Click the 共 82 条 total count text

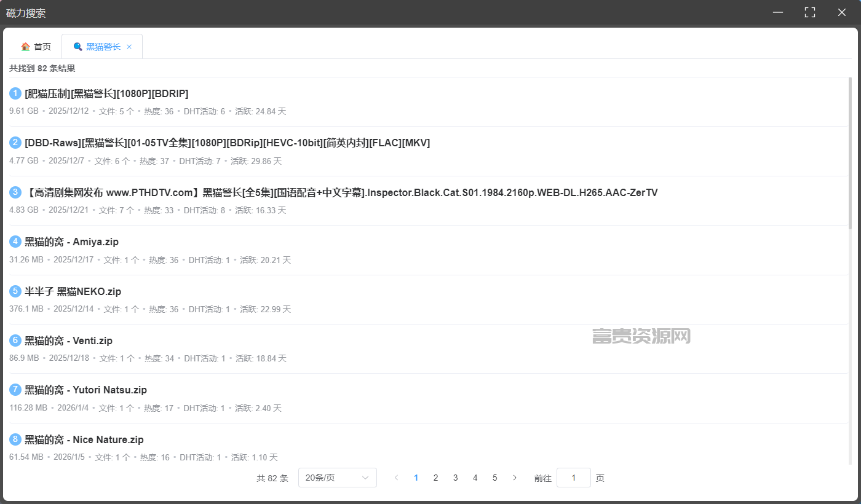click(x=272, y=478)
